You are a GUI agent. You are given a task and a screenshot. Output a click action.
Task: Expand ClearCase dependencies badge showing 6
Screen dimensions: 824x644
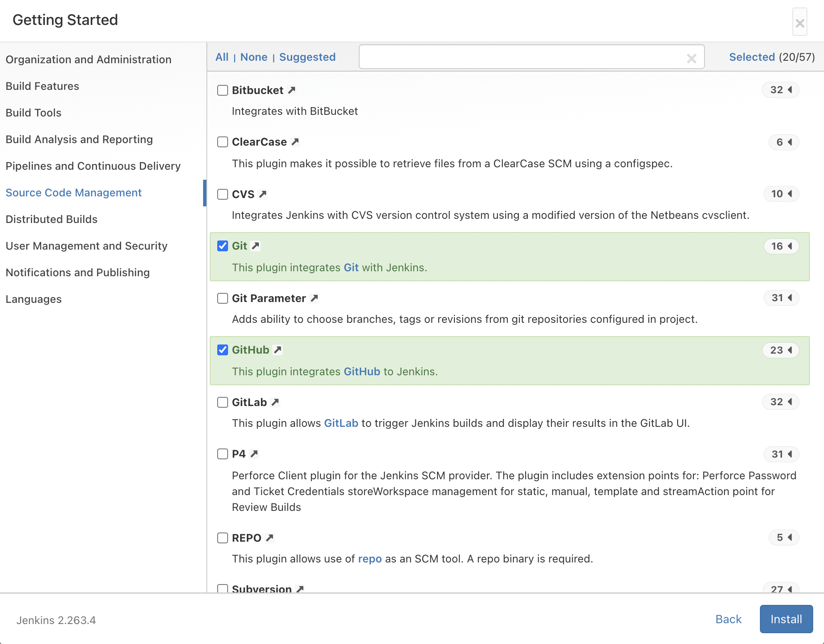coord(784,142)
